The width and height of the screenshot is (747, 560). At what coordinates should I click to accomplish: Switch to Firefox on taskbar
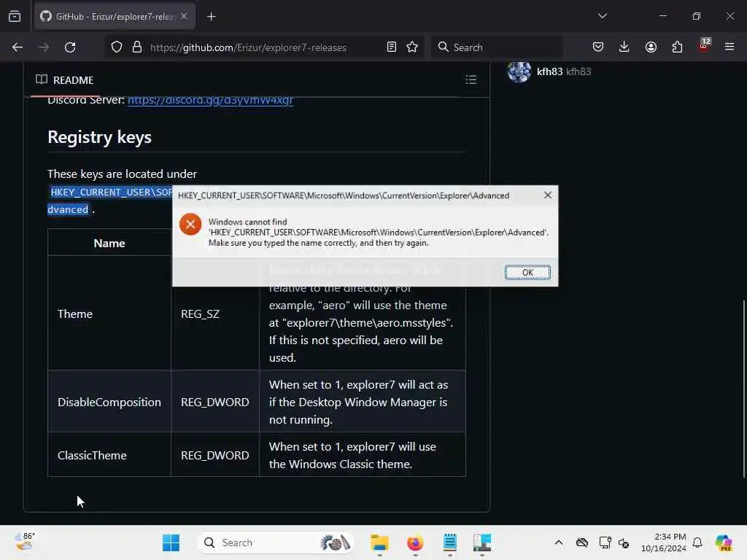(415, 542)
